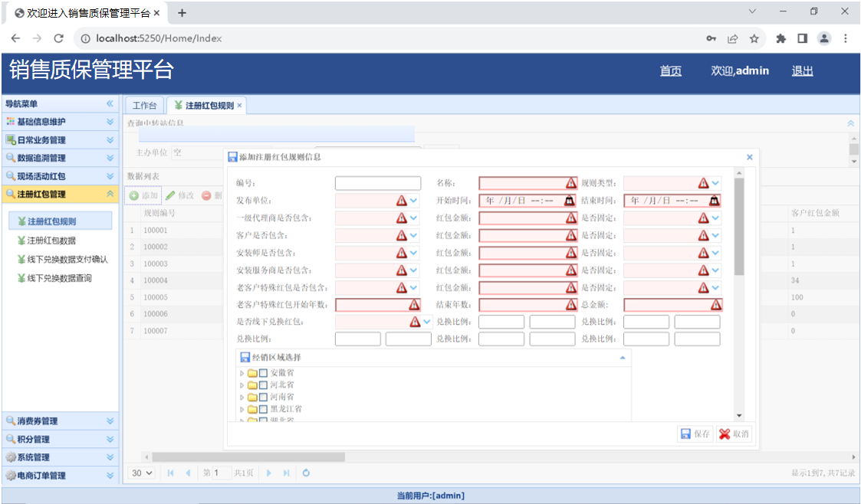The height and width of the screenshot is (504, 861).
Task: Open the 安装师是否包含 dropdown
Action: [x=413, y=253]
